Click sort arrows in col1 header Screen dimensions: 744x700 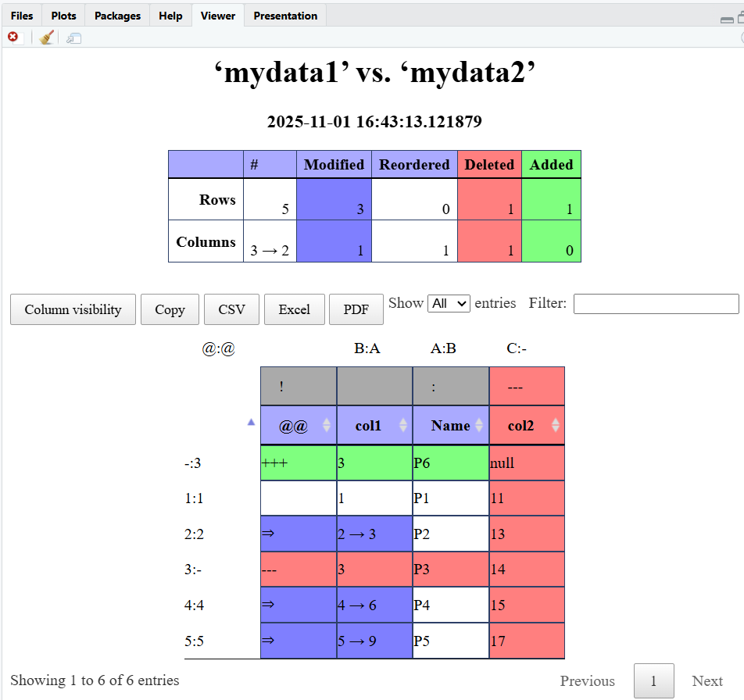click(403, 425)
